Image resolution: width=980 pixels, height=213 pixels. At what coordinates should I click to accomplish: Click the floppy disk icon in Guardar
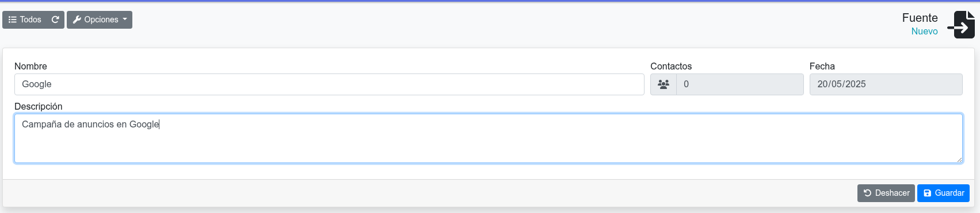click(927, 193)
